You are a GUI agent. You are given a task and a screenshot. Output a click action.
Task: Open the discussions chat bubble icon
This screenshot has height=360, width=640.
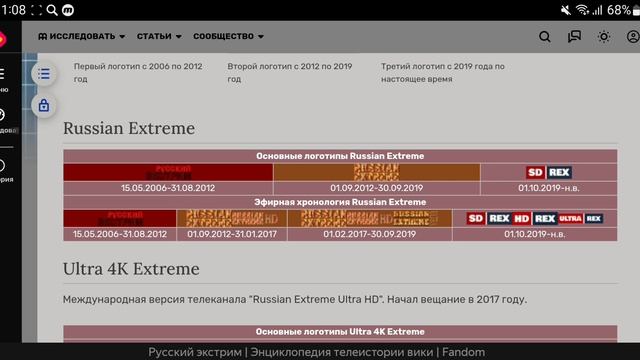pos(574,37)
